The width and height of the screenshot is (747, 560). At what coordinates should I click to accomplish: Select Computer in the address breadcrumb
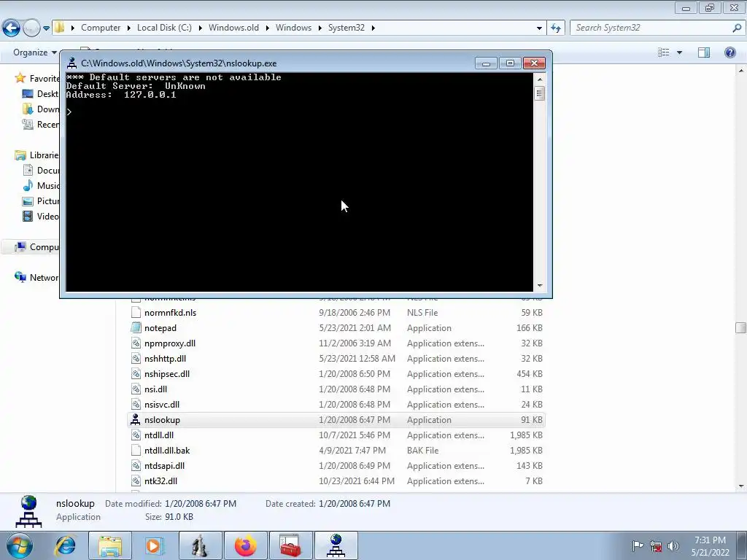click(x=101, y=28)
